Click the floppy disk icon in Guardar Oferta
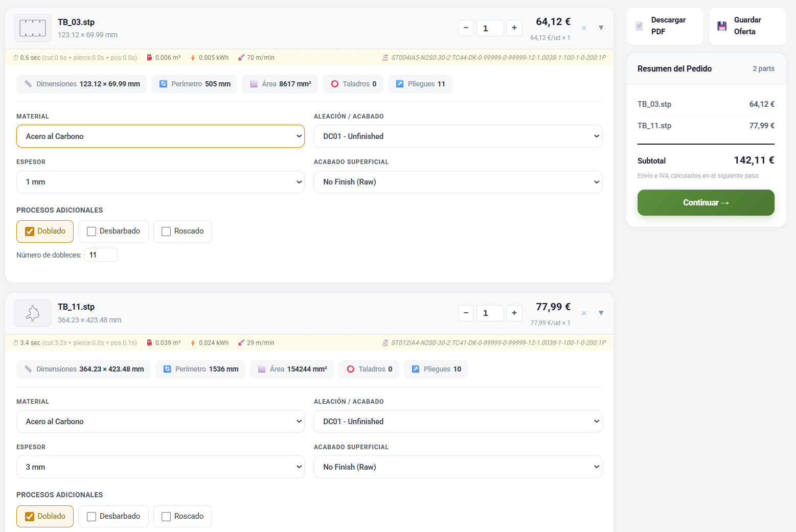This screenshot has width=796, height=532. [x=722, y=26]
